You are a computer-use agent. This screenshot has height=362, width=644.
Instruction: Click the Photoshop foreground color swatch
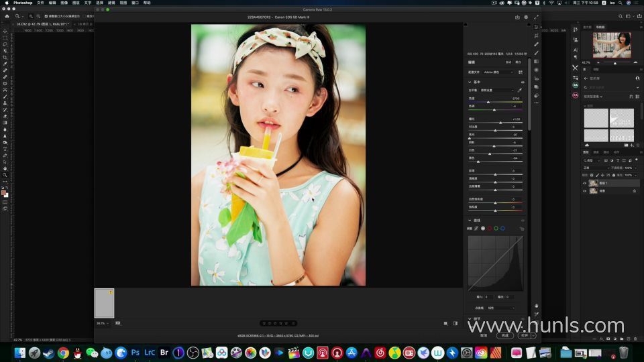coord(4,192)
